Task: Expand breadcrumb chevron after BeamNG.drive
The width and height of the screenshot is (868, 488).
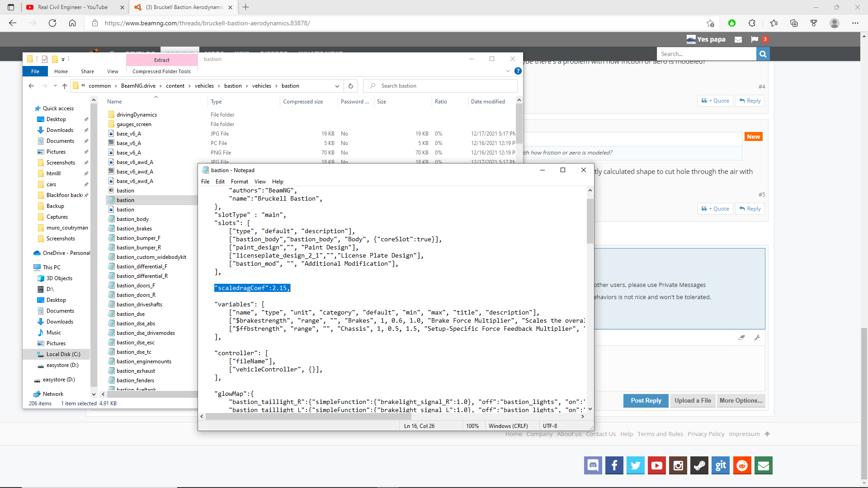Action: tap(160, 86)
